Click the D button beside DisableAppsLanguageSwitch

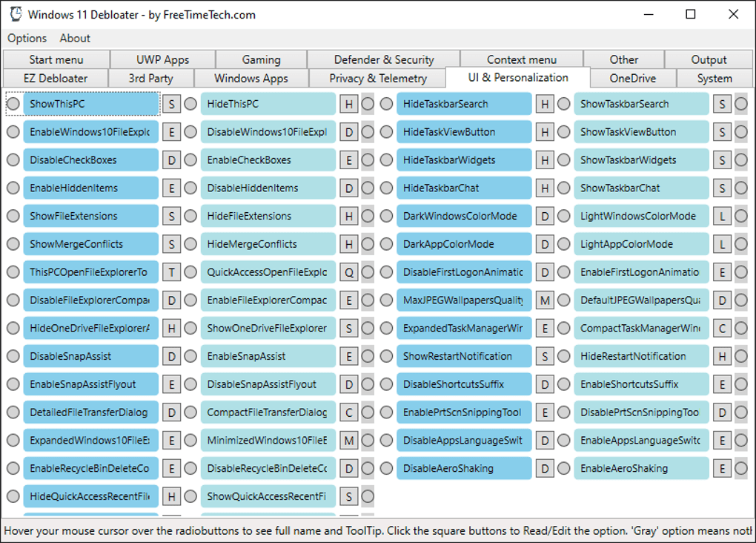click(x=545, y=440)
